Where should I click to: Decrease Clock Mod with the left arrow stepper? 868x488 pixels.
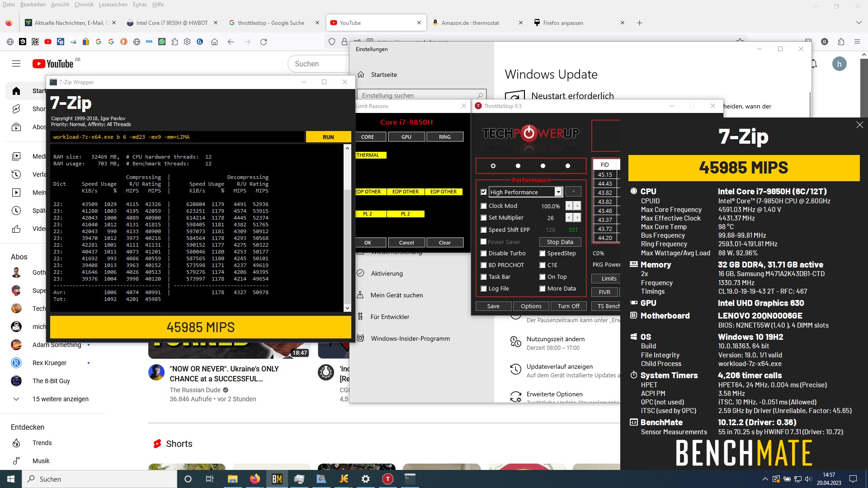[x=569, y=206]
